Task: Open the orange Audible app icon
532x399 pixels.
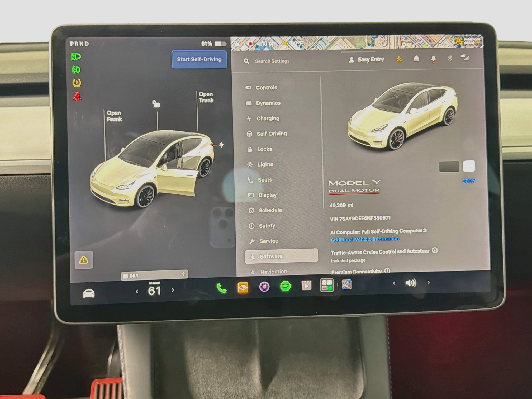Action: click(243, 288)
